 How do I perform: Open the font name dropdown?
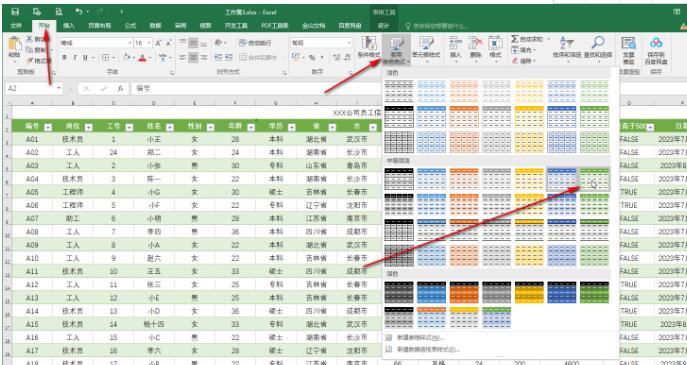130,43
